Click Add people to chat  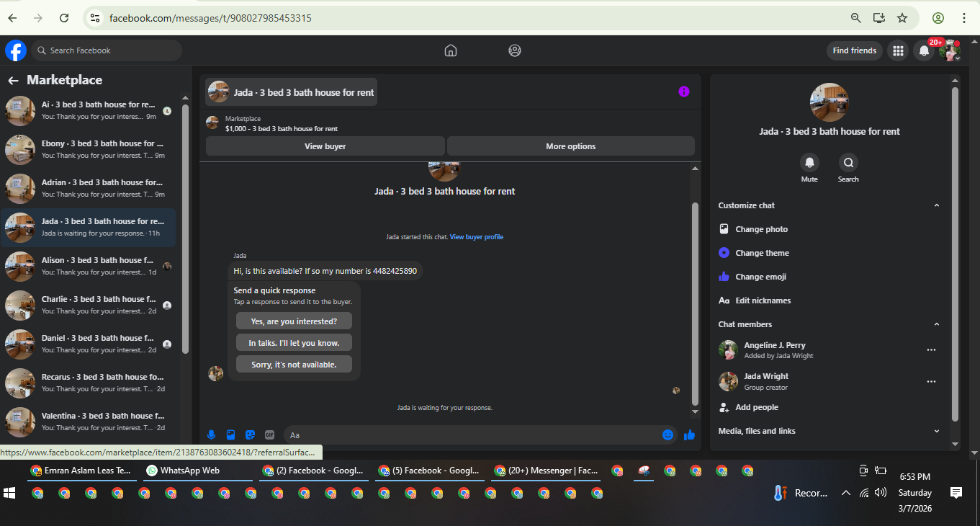[757, 407]
